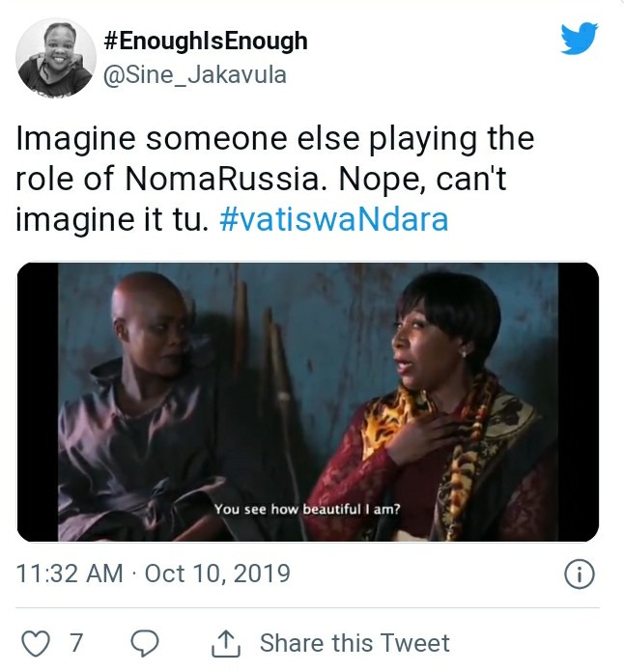Open the 11:32 AM timestamp link

[x=70, y=574]
